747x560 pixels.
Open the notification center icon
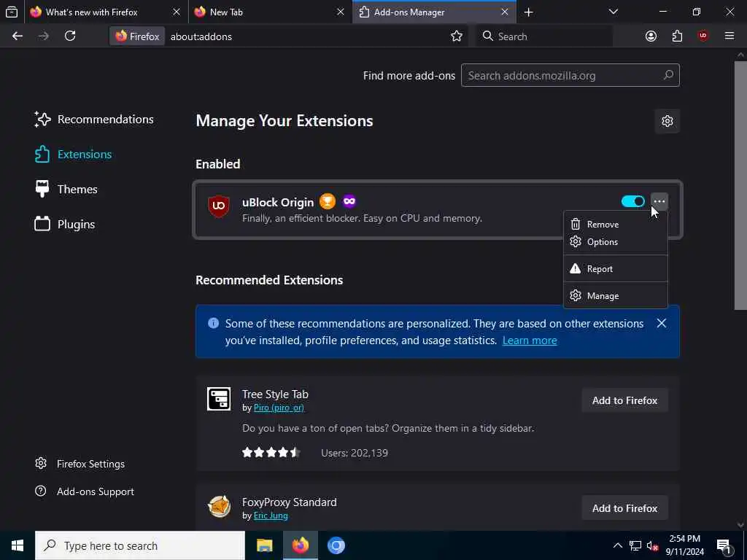[x=724, y=545]
